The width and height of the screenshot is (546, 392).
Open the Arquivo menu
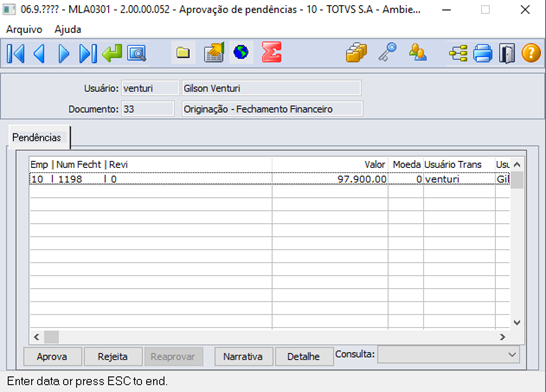(x=24, y=30)
